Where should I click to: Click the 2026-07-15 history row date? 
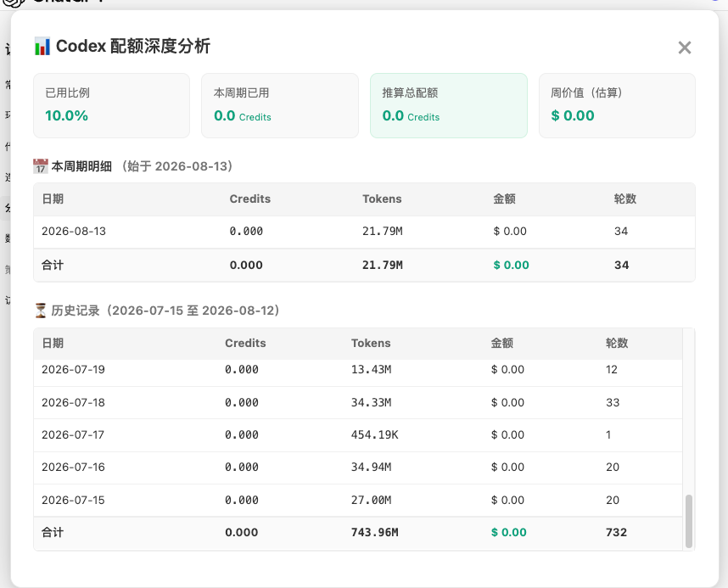pyautogui.click(x=73, y=501)
